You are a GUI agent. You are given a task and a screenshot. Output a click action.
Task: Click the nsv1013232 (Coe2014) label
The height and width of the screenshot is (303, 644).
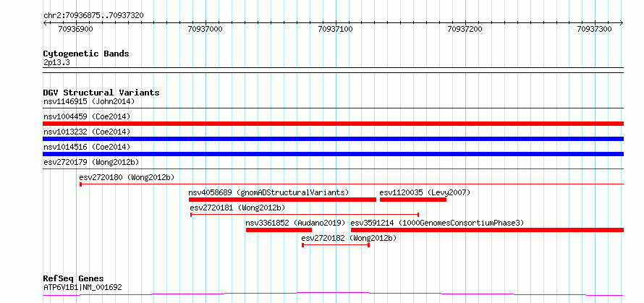(87, 132)
